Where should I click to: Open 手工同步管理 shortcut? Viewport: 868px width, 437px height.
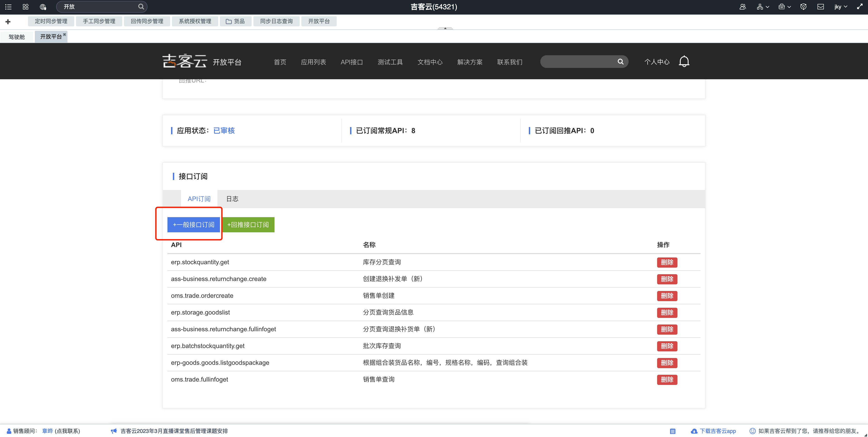point(99,21)
